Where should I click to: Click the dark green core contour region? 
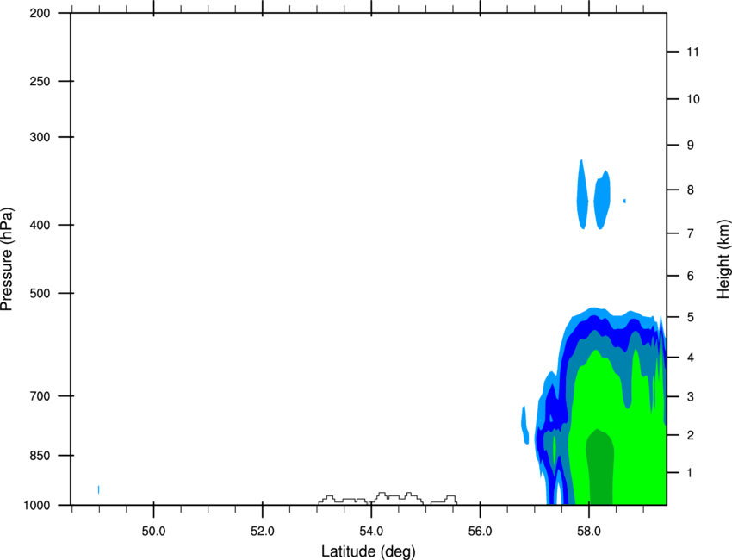[x=600, y=467]
